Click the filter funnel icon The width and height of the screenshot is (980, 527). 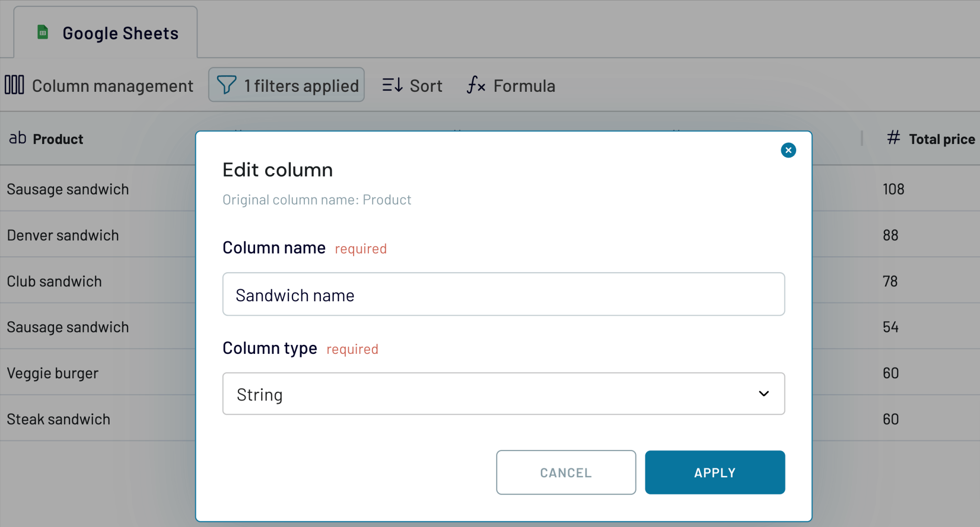tap(227, 85)
